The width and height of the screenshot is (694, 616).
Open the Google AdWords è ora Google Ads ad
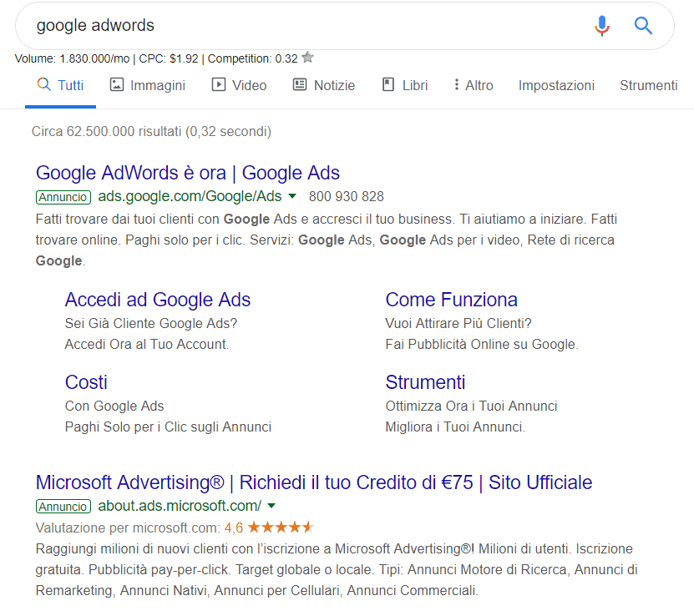click(188, 173)
